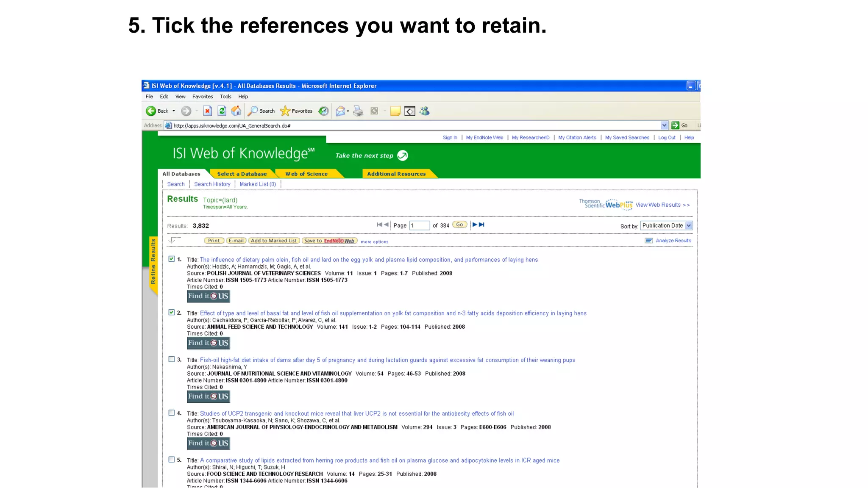Expand the address bar history dropdown
This screenshot has height=488, width=868.
click(664, 125)
